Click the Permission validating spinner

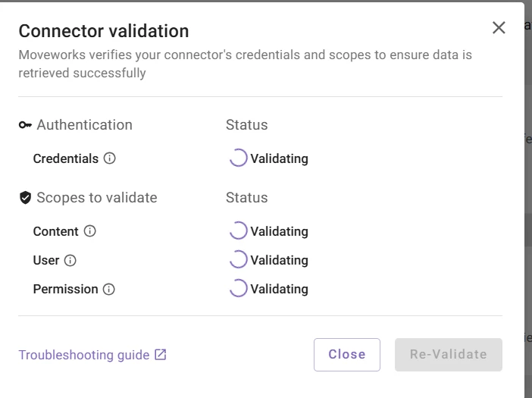point(238,288)
